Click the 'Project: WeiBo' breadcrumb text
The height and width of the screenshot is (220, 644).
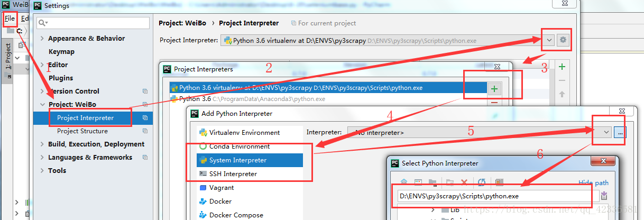pyautogui.click(x=182, y=23)
